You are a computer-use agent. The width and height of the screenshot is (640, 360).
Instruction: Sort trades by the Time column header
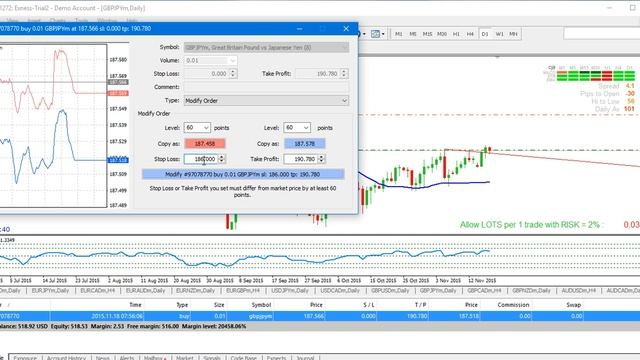click(135, 305)
